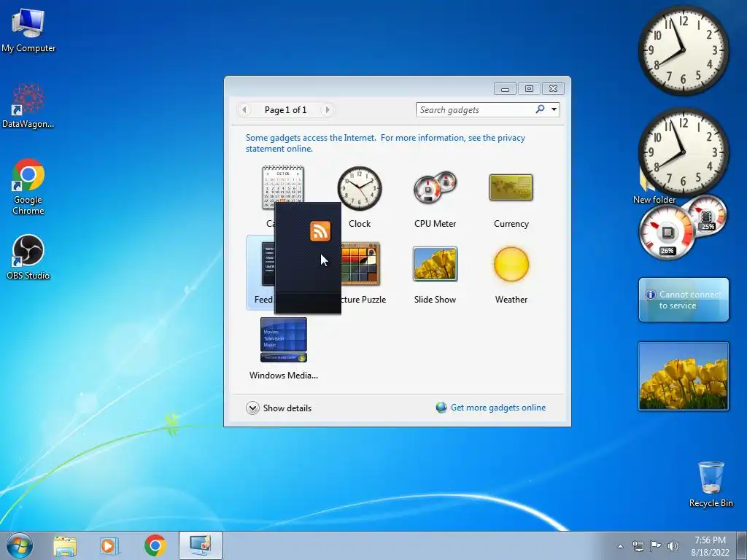The width and height of the screenshot is (747, 560).
Task: Open OBS Studio desktop shortcut
Action: (x=28, y=257)
